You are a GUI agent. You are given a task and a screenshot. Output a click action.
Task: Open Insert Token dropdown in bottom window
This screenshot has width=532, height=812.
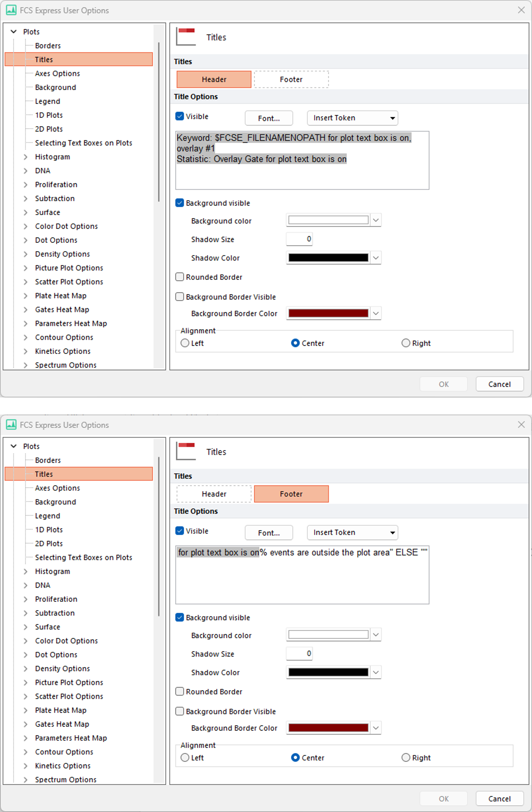(x=352, y=532)
